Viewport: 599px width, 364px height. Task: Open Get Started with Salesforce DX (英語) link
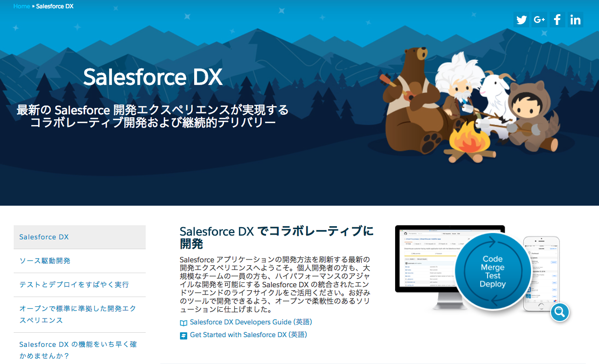pos(248,335)
